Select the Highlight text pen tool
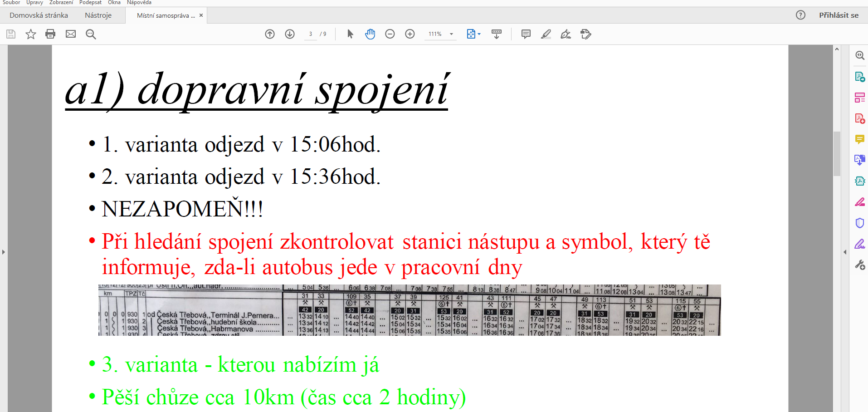 (546, 34)
